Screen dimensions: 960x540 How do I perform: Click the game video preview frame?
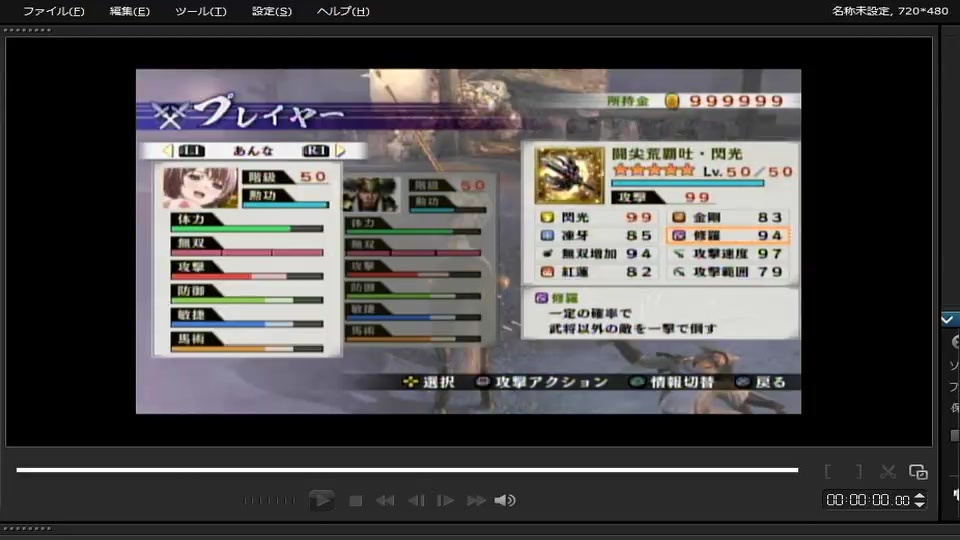pyautogui.click(x=468, y=241)
